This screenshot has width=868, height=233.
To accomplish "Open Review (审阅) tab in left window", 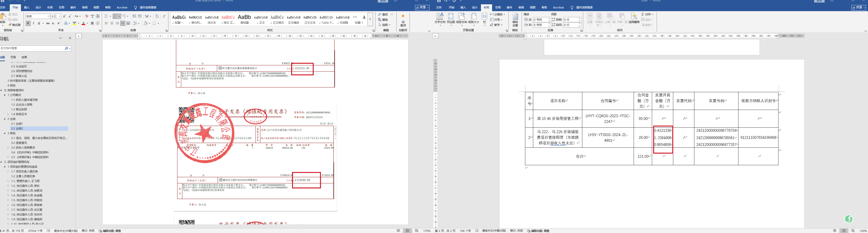I will click(x=85, y=8).
